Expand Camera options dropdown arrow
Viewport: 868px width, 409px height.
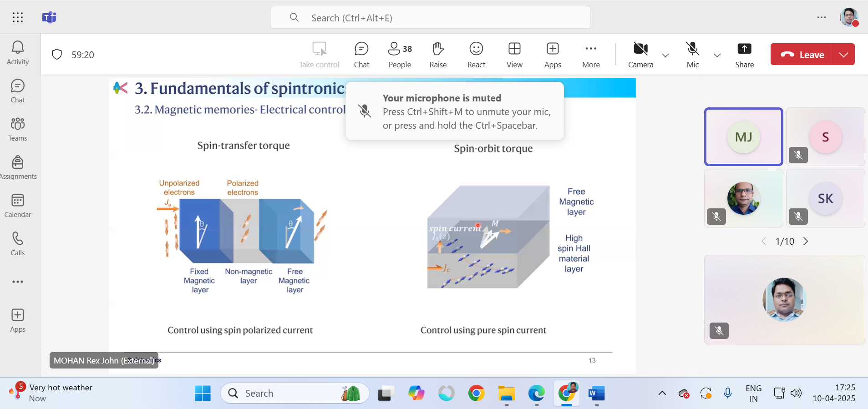(665, 56)
